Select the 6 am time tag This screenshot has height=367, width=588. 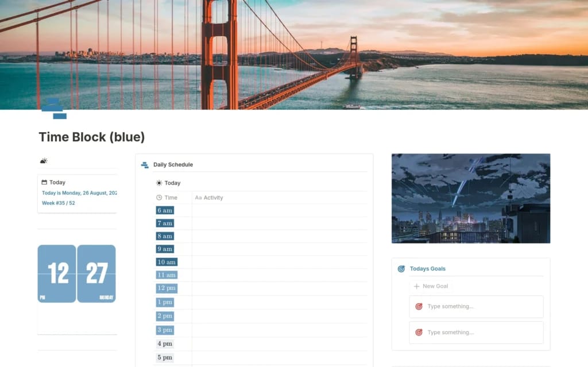[165, 210]
